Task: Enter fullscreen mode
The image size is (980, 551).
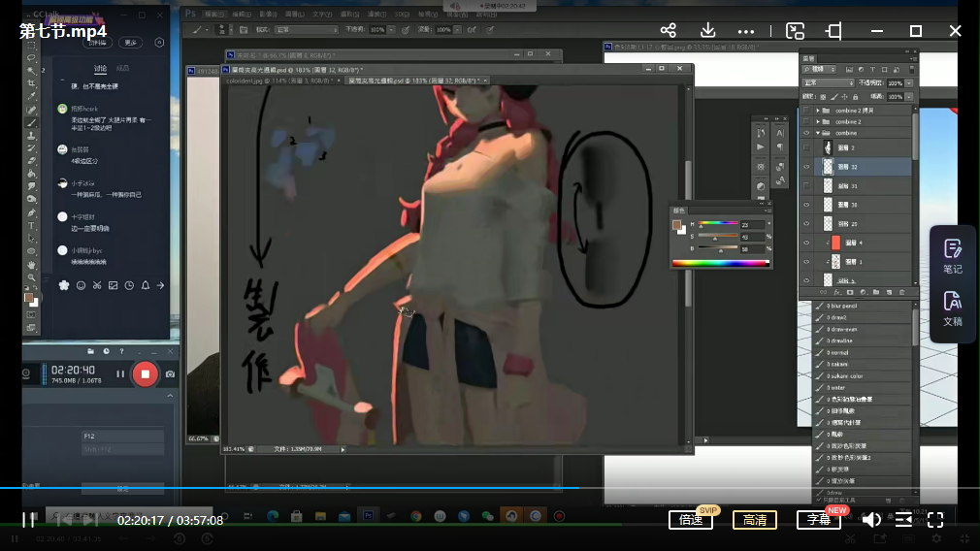Action: tap(935, 520)
